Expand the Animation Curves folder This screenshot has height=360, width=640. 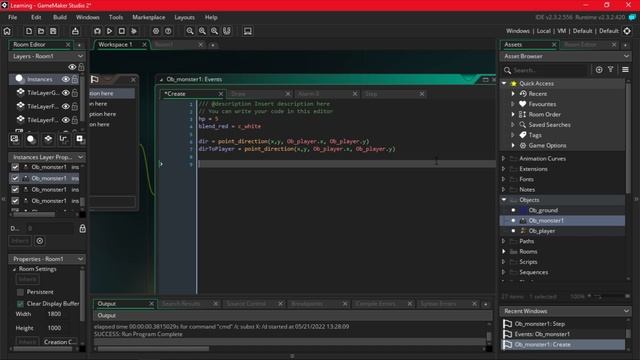(504, 158)
